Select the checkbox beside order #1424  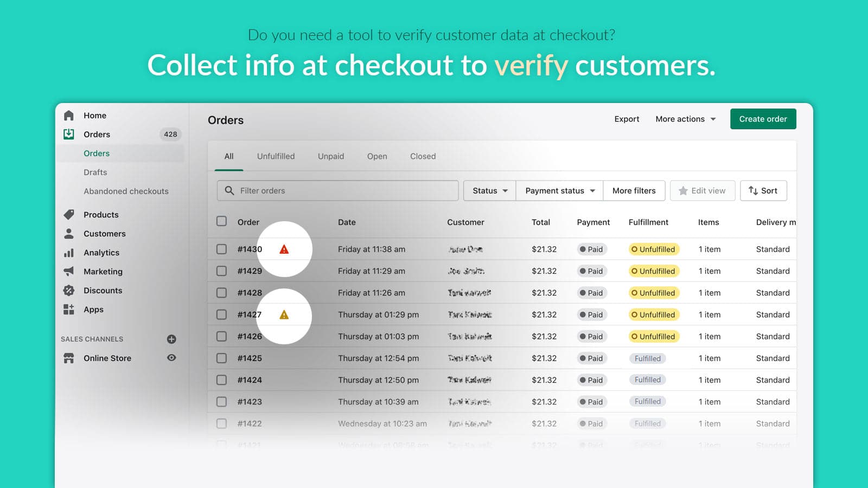221,380
